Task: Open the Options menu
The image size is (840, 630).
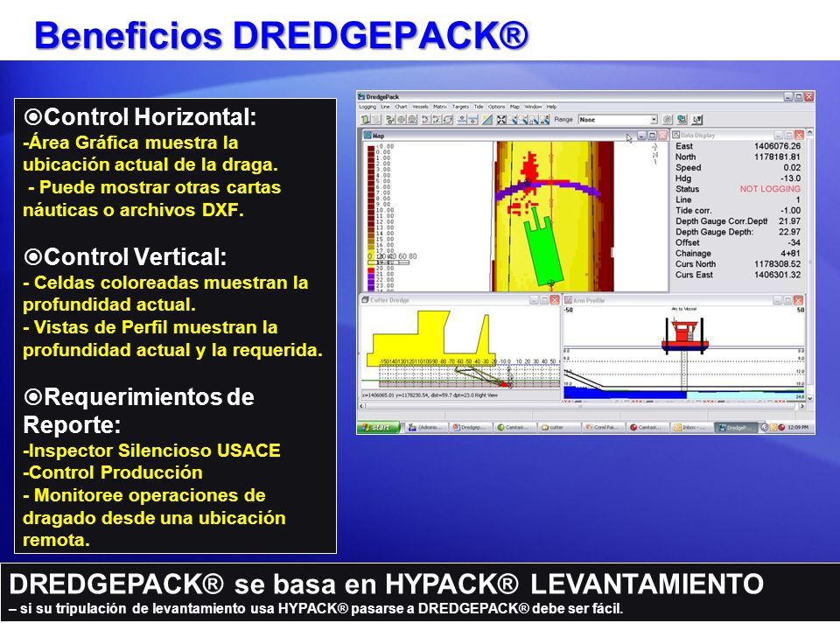Action: (497, 107)
